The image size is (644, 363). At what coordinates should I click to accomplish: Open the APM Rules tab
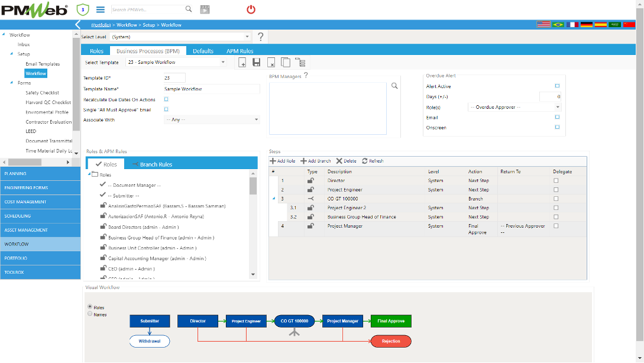click(x=240, y=51)
